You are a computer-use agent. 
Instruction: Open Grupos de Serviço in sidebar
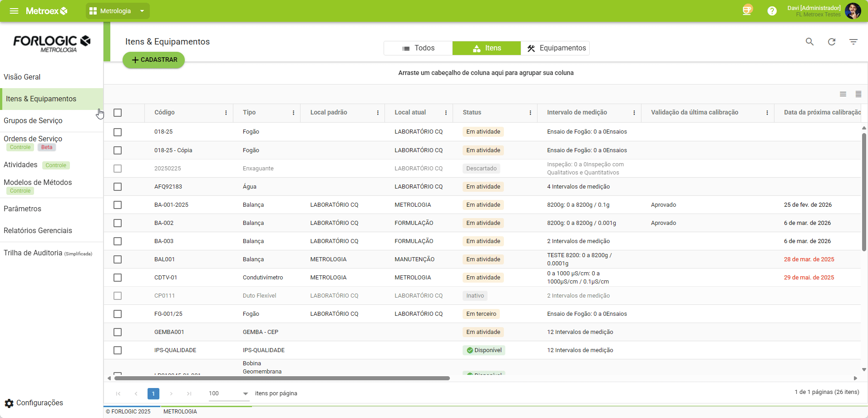[33, 121]
